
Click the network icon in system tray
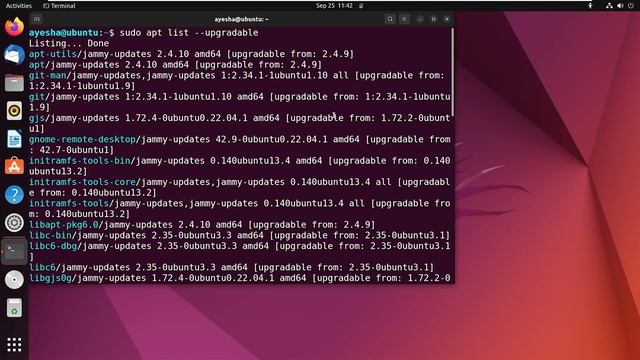609,6
